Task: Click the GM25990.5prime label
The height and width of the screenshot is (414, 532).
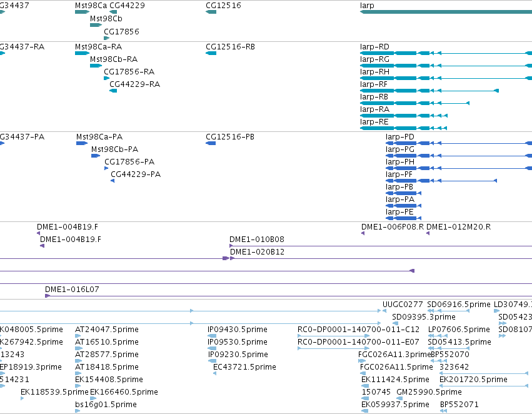Action: pyautogui.click(x=429, y=392)
